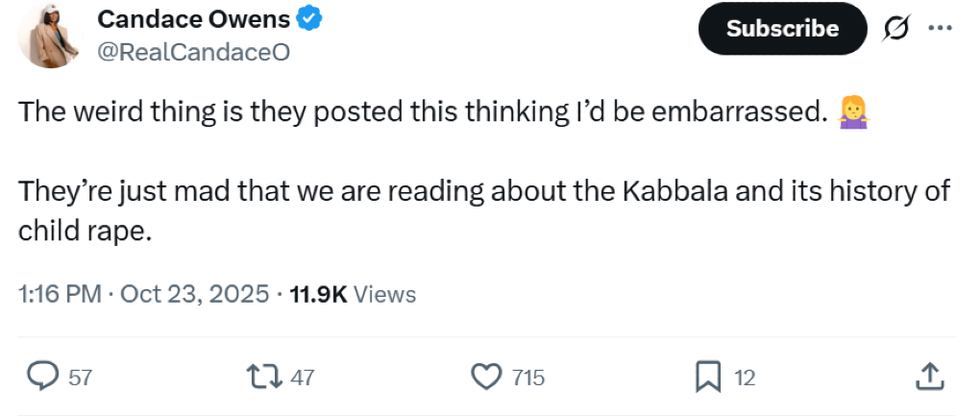The image size is (980, 416).
Task: Click the repost arrows icon
Action: click(265, 377)
